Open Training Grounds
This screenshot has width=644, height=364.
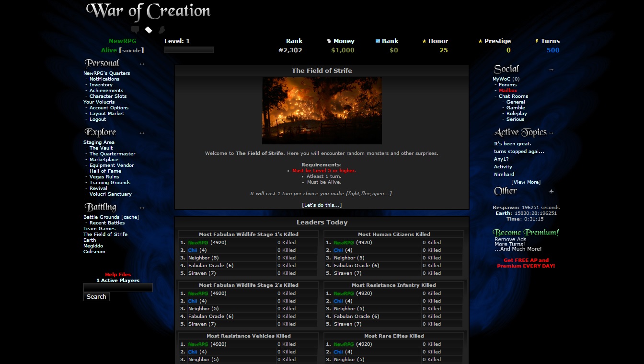pyautogui.click(x=110, y=183)
